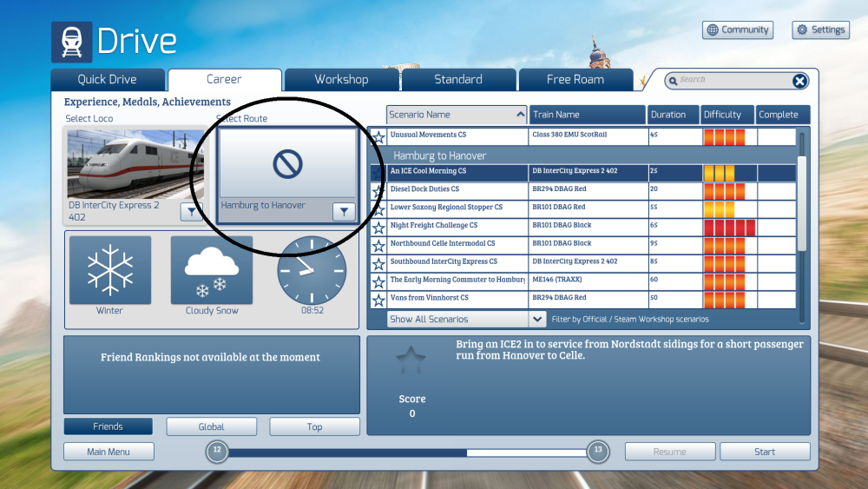Click the Winter season snowflake icon
The width and height of the screenshot is (868, 489).
point(110,270)
